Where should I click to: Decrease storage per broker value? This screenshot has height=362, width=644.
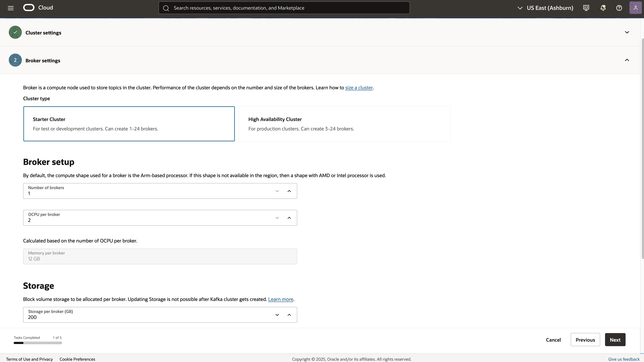click(x=277, y=315)
